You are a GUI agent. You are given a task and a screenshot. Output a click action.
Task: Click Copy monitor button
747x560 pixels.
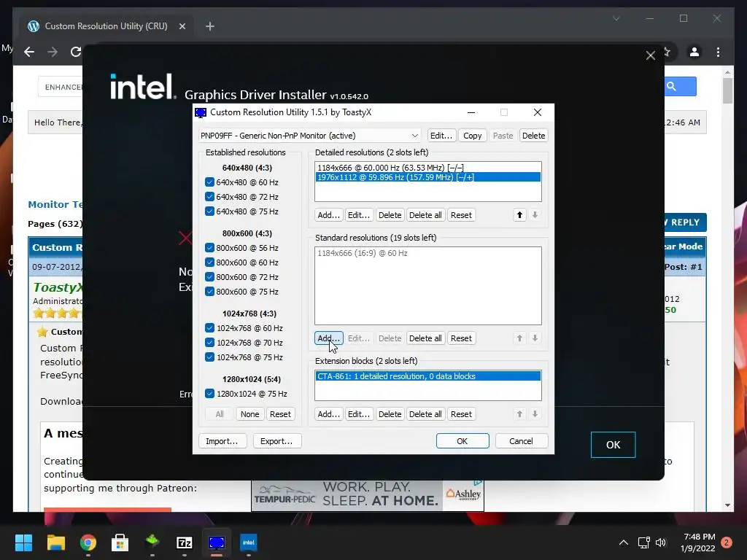472,136
